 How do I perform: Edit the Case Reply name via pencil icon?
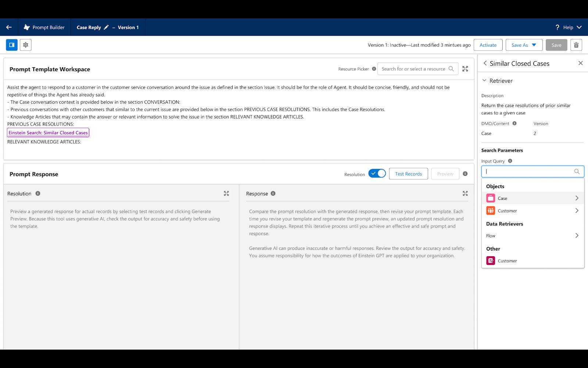(106, 27)
